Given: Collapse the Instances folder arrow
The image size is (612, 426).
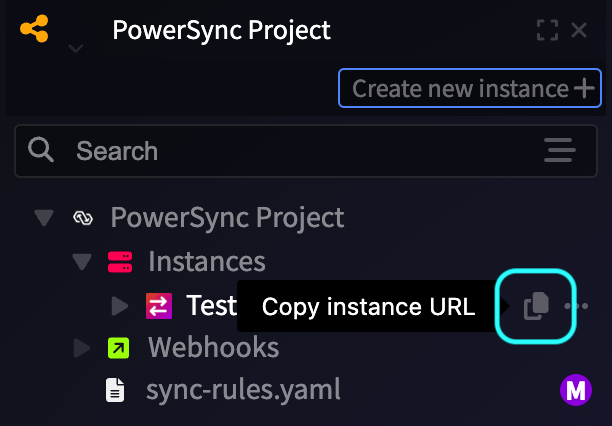Looking at the screenshot, I should (x=82, y=262).
